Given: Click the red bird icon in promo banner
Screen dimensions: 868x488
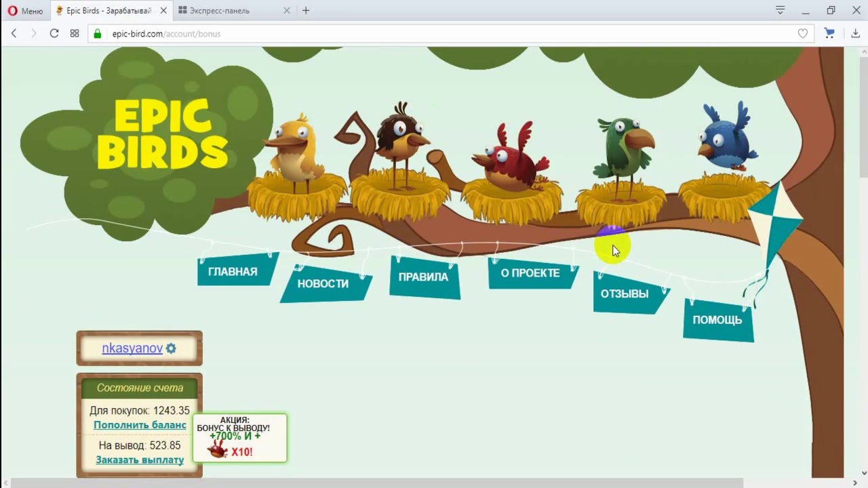Looking at the screenshot, I should pyautogui.click(x=217, y=449).
